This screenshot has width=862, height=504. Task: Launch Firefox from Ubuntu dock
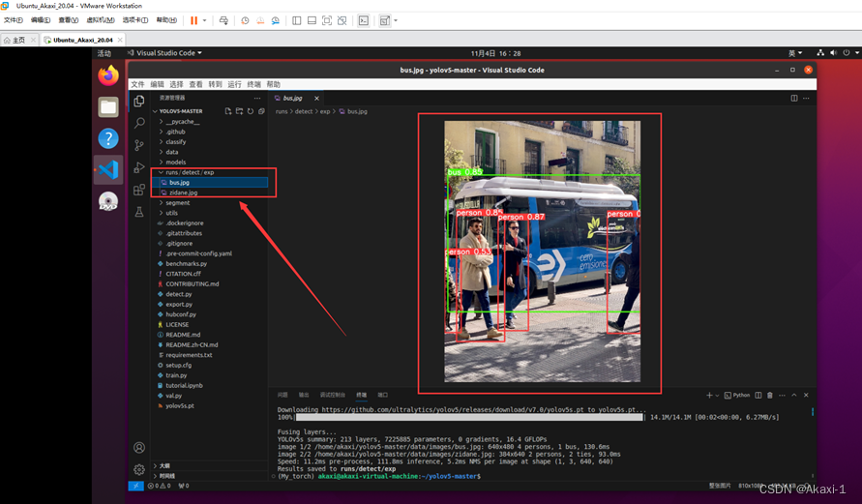point(108,75)
